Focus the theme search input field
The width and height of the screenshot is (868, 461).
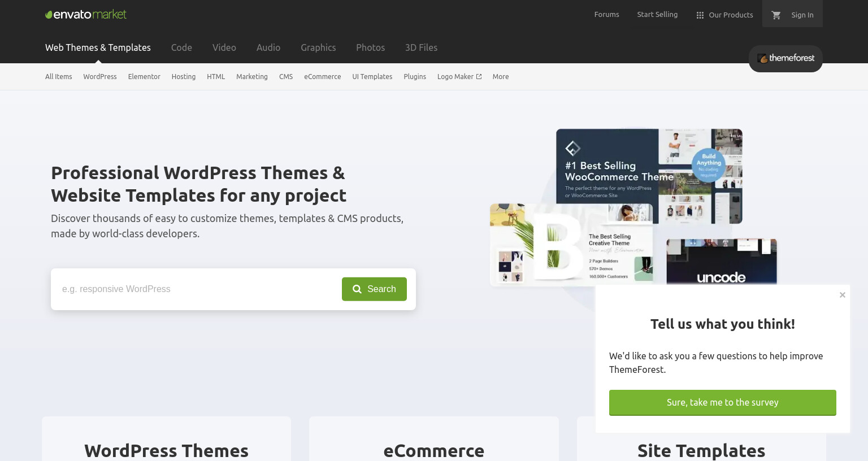(197, 289)
